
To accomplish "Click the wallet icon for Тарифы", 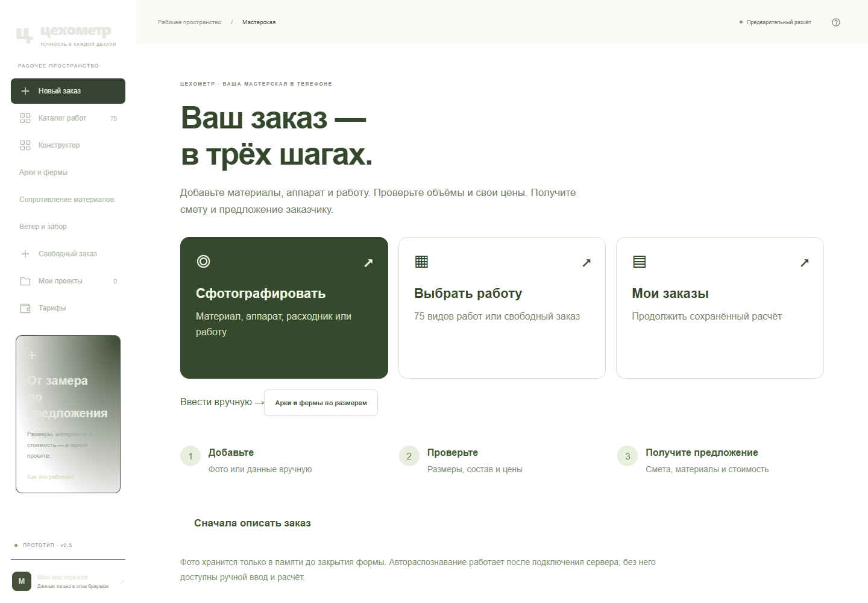I will pyautogui.click(x=25, y=308).
